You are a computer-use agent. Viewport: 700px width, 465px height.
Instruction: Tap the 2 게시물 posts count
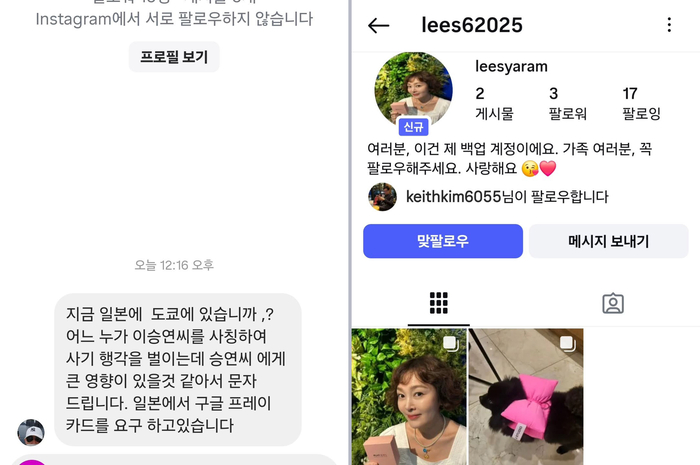tap(494, 103)
